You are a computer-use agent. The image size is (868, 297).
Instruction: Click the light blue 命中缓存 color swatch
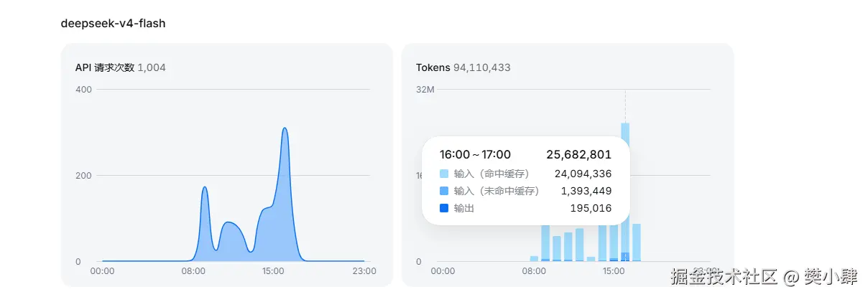[444, 174]
